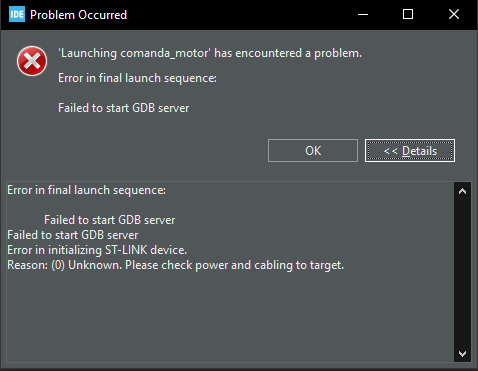Maximize the Problem Occurred dialog
The image size is (478, 371).
(408, 14)
